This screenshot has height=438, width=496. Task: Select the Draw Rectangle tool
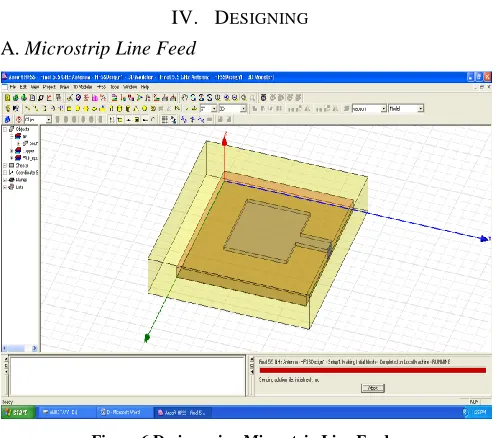[69, 109]
